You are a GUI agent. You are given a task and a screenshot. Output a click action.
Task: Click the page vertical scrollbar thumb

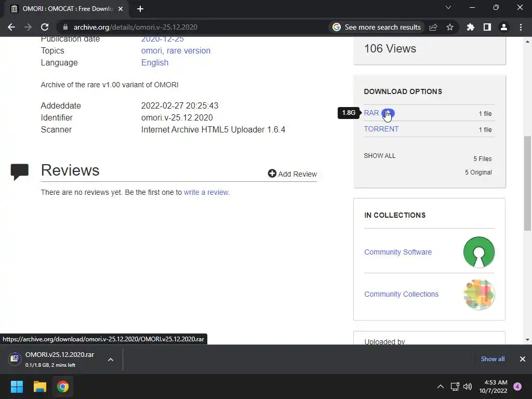527,183
